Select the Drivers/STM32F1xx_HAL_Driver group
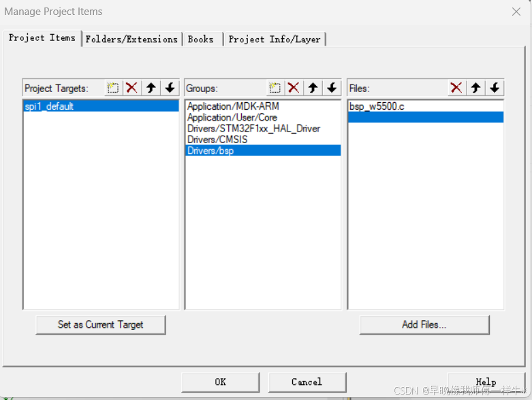The width and height of the screenshot is (532, 400). 264,129
